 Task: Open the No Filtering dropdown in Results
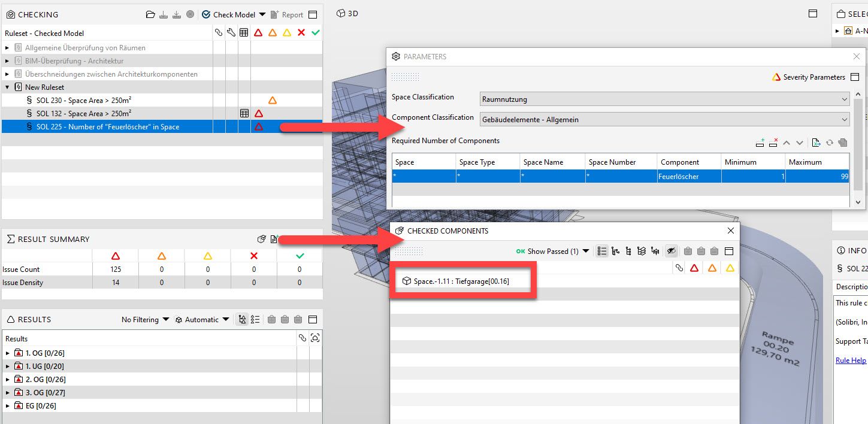[145, 320]
